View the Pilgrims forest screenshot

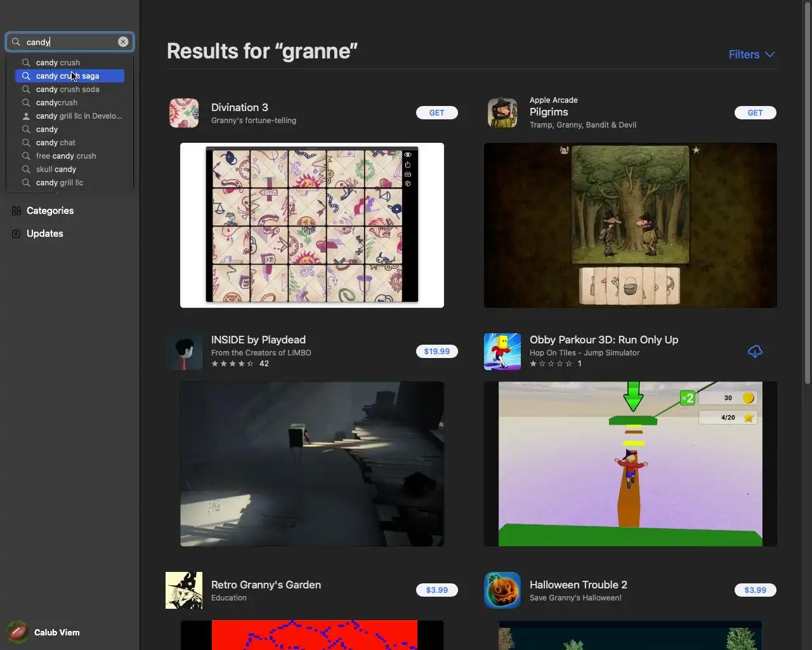(631, 225)
